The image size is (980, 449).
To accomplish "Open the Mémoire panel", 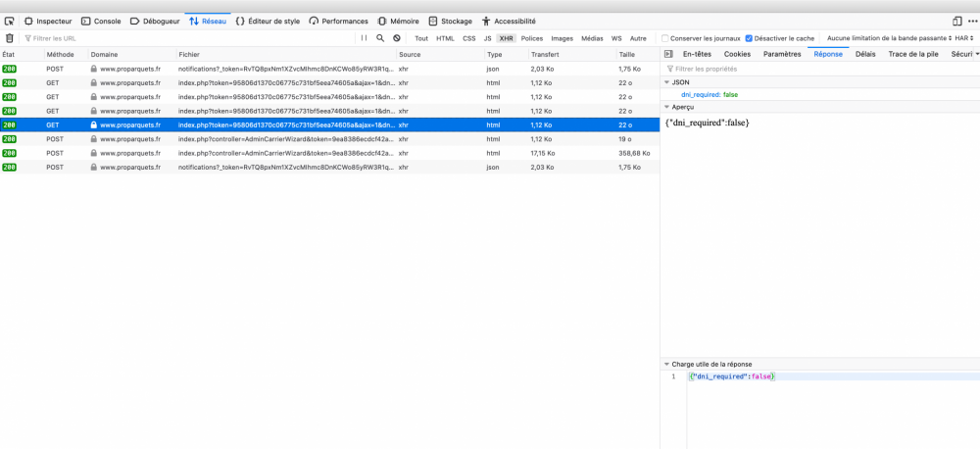I will point(398,21).
